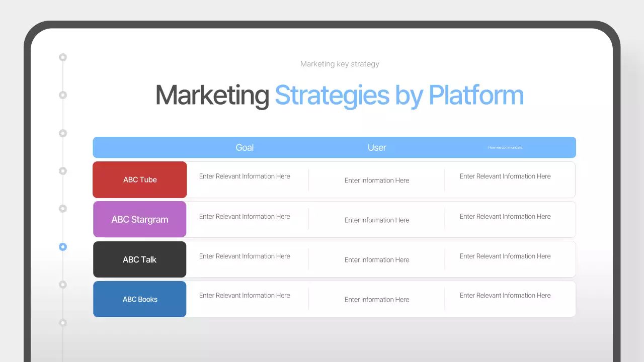
Task: Select the blue ABC Books platform badge
Action: pyautogui.click(x=139, y=299)
